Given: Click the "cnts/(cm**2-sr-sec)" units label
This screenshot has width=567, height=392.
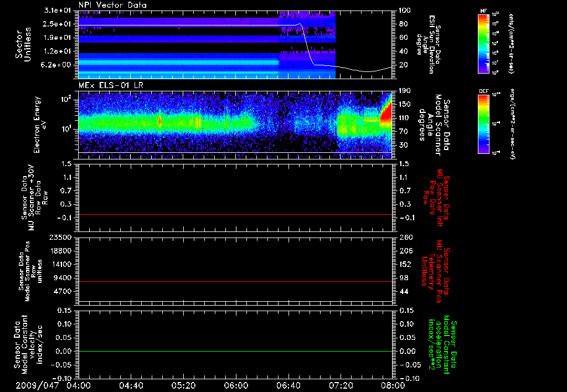Looking at the screenshot, I should click(511, 44).
